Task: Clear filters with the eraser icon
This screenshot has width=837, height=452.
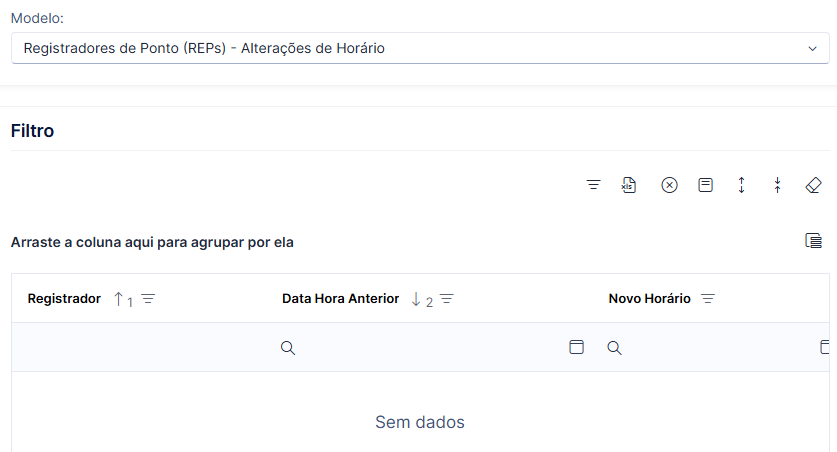Action: [813, 185]
